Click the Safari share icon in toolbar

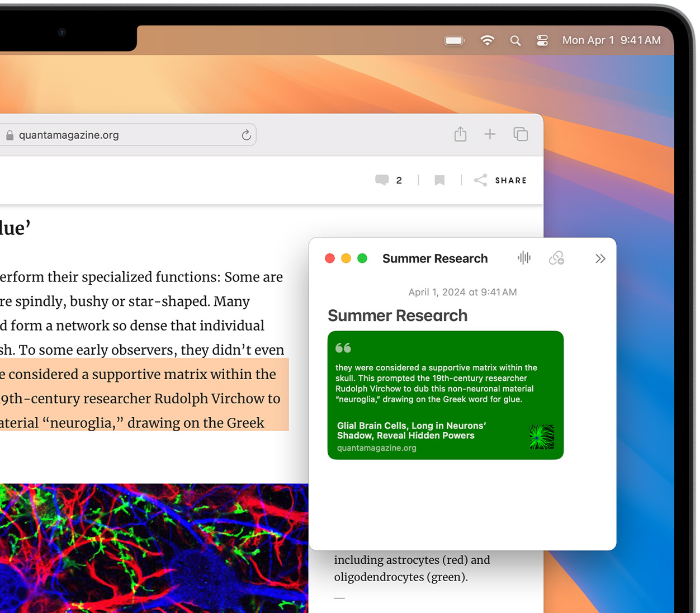pyautogui.click(x=460, y=134)
